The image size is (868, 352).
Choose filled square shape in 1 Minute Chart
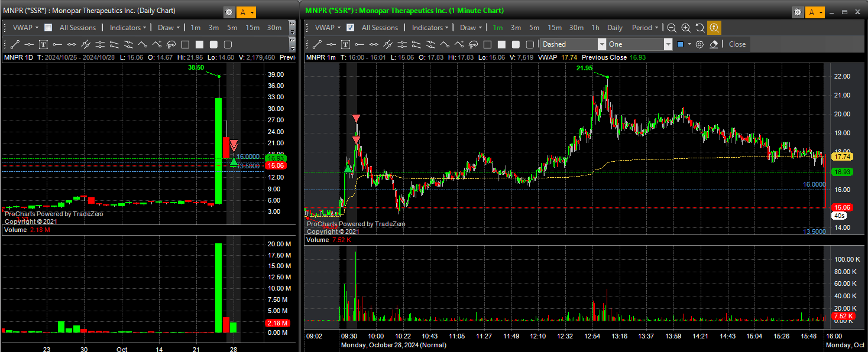501,44
